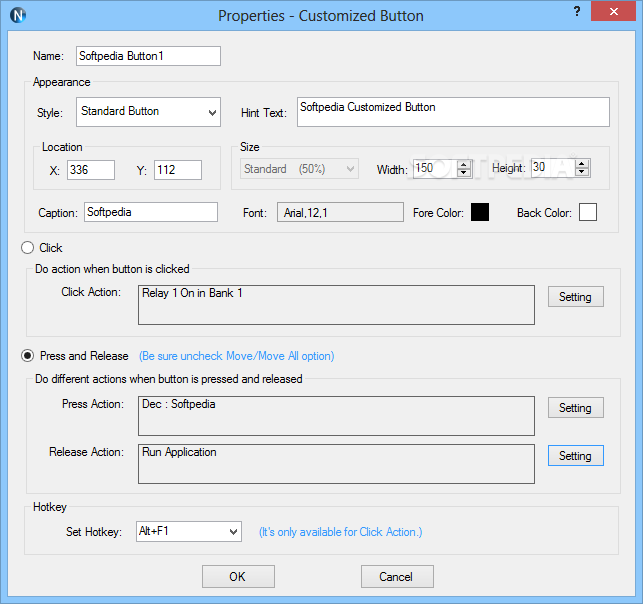
Task: Click the Font field showing Arial,12,1
Action: pos(340,212)
